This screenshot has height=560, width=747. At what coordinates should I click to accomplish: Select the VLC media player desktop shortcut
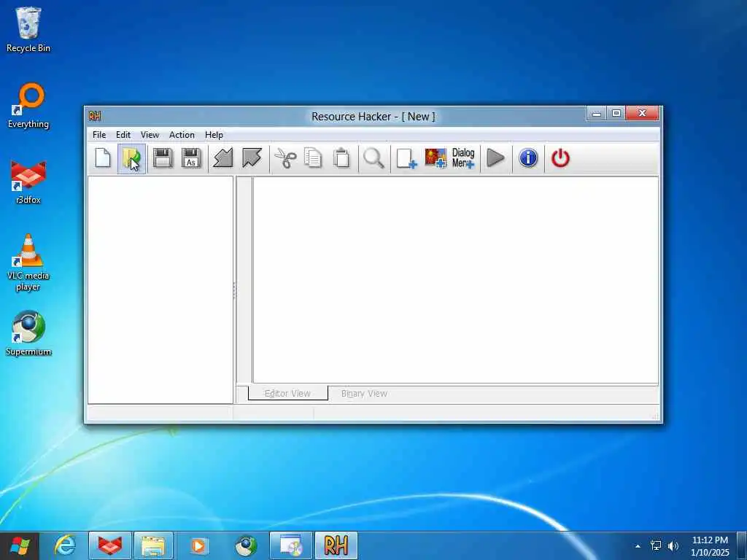click(28, 262)
